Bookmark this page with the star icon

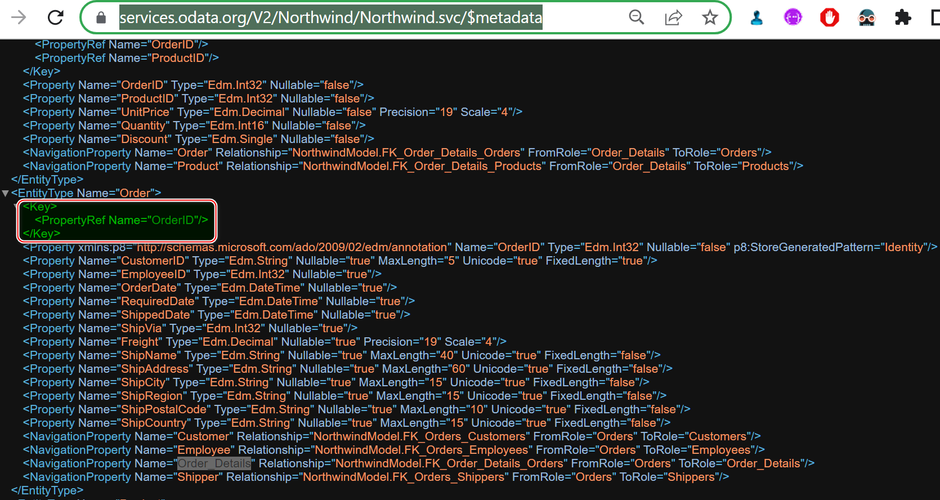[710, 17]
